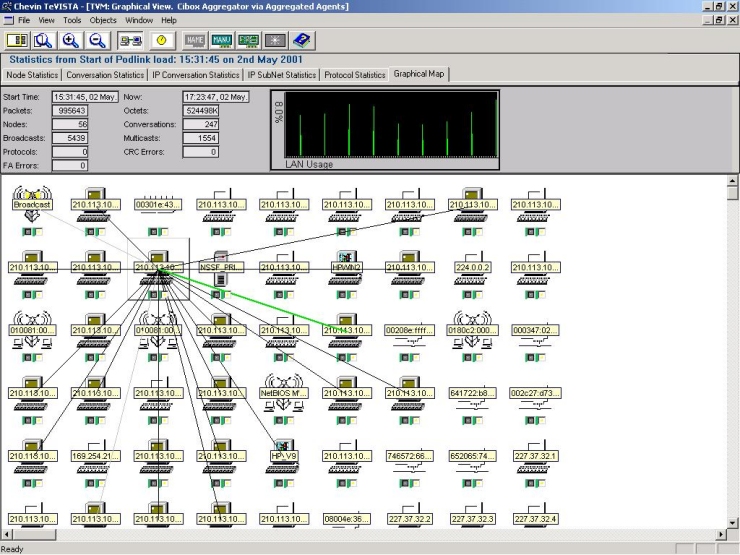Click the gray starburst toolbar icon
The width and height of the screenshot is (740, 555).
275,41
